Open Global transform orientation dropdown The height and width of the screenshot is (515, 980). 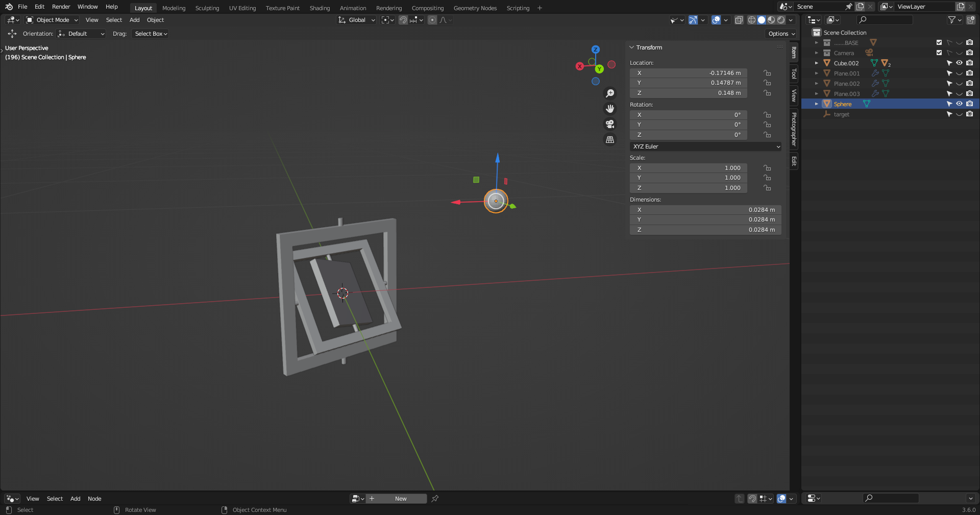coord(357,20)
